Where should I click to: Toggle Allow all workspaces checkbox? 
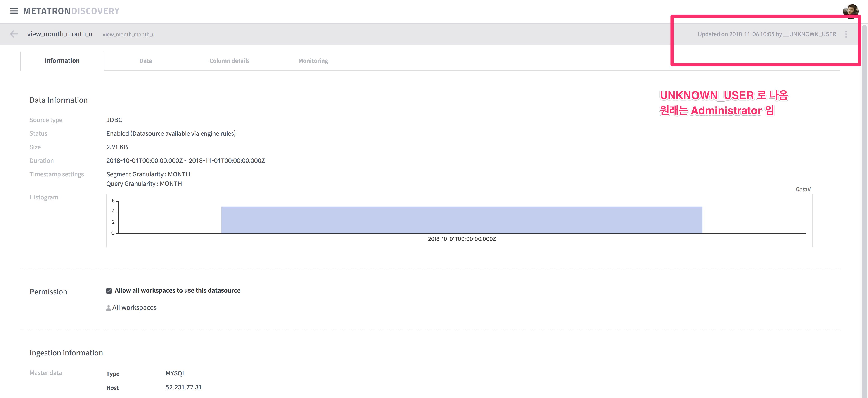click(x=109, y=291)
